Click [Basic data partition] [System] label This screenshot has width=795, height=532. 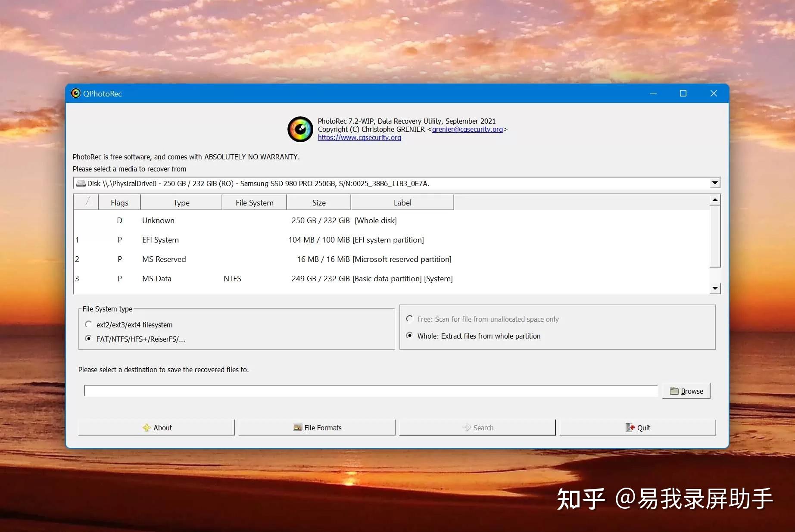click(x=402, y=279)
